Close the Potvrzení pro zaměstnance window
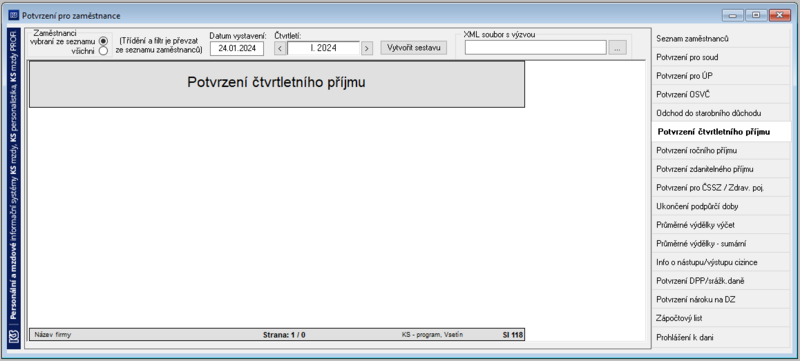 [x=780, y=16]
